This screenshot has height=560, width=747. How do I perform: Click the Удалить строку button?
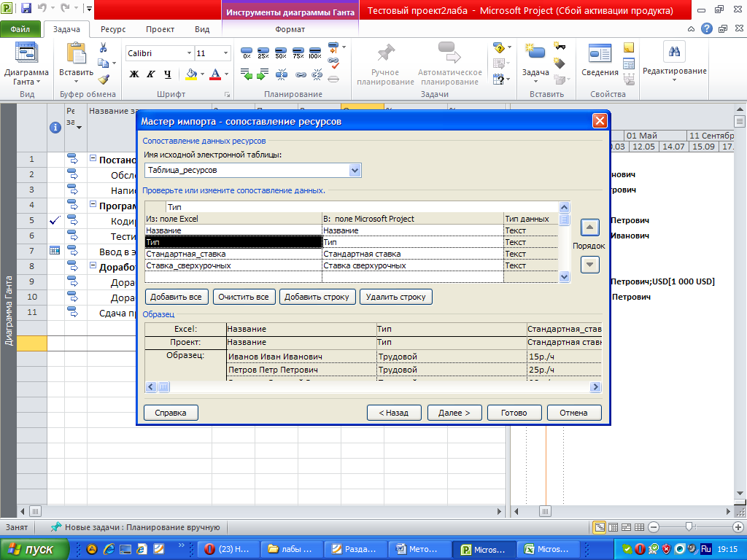(395, 297)
